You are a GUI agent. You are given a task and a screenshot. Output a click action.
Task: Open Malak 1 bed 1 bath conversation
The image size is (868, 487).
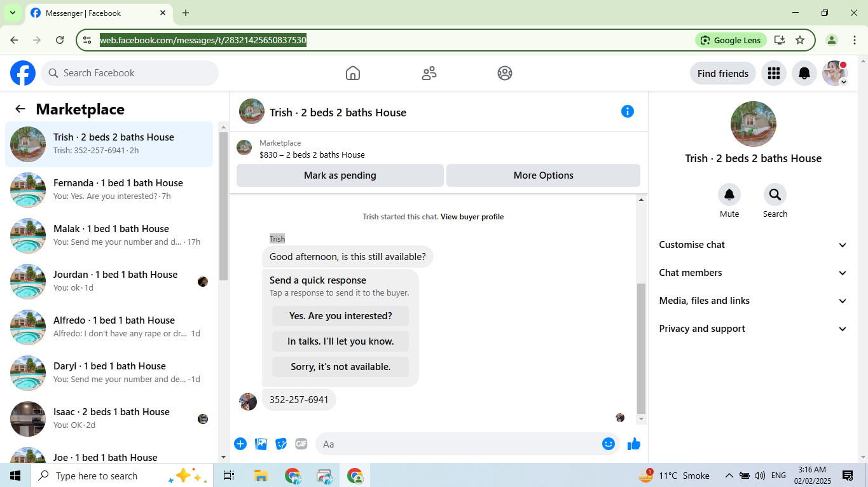[x=109, y=236]
